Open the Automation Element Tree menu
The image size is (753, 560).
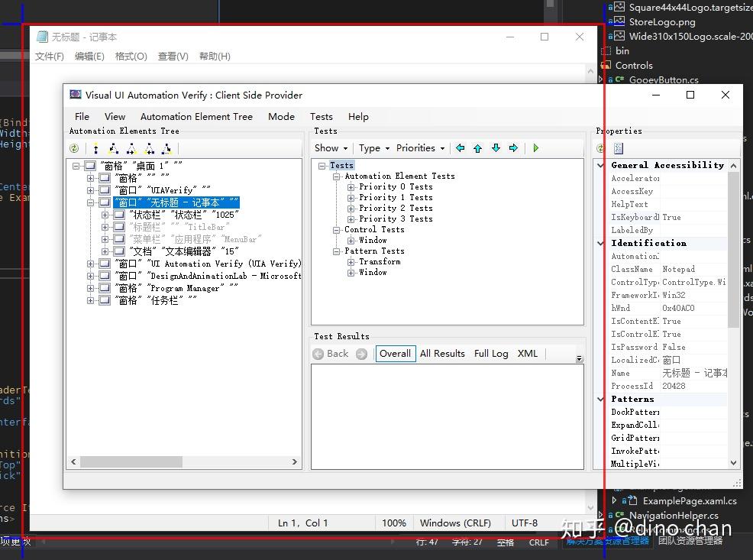pyautogui.click(x=196, y=117)
